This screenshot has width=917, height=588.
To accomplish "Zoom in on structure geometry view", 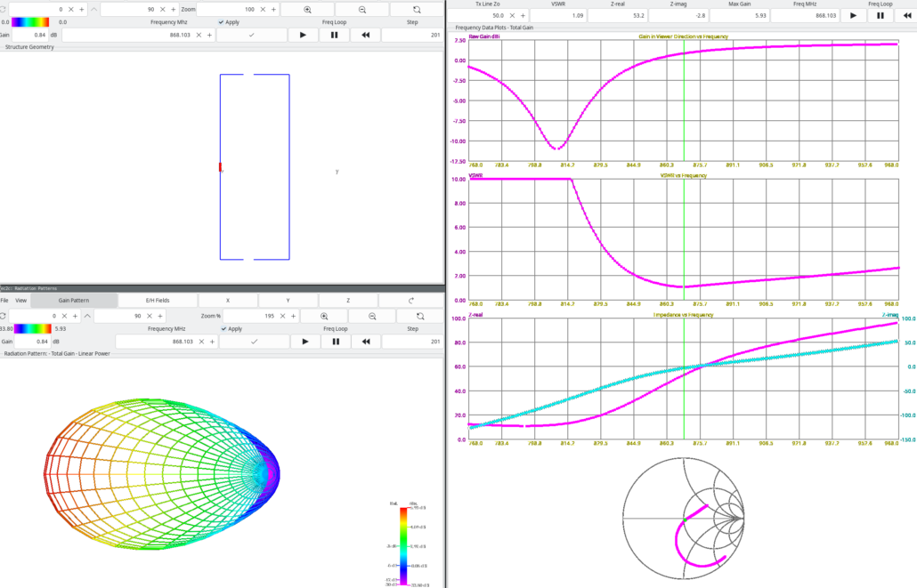I will (307, 10).
